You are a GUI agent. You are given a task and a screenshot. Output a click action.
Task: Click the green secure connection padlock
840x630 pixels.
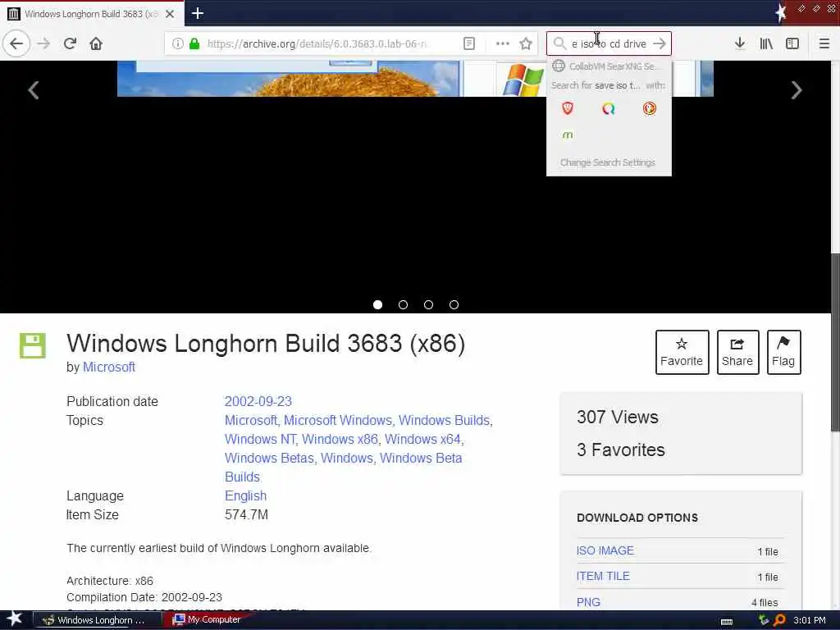tap(194, 43)
